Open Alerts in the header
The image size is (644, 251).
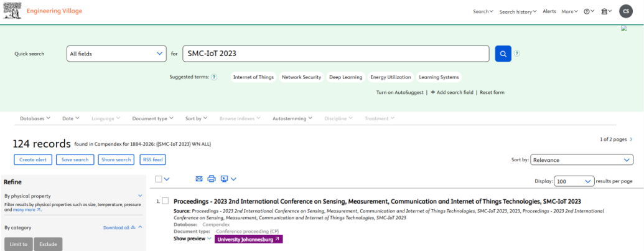click(549, 11)
